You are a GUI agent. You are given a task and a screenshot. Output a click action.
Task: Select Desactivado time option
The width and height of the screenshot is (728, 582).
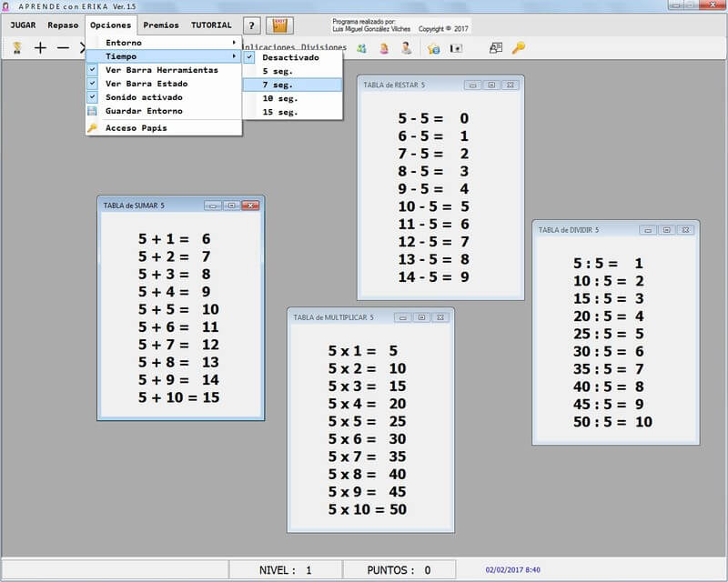click(x=290, y=57)
